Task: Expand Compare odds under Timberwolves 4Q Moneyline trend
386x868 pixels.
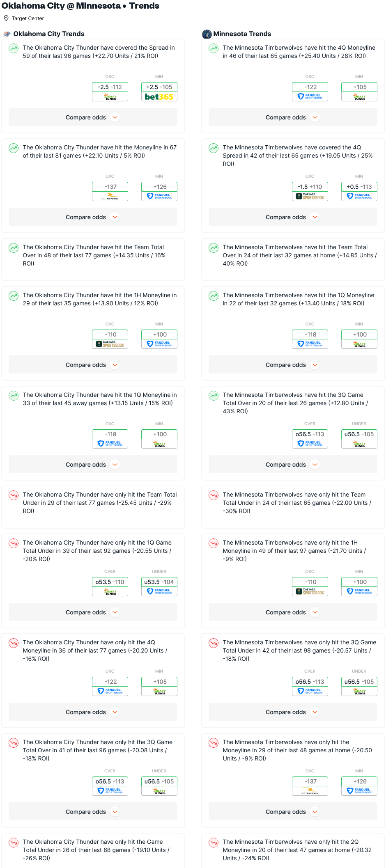Action: click(x=293, y=117)
